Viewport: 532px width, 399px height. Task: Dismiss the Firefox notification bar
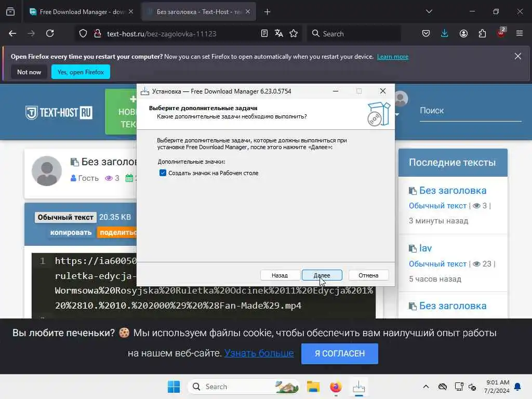click(518, 56)
